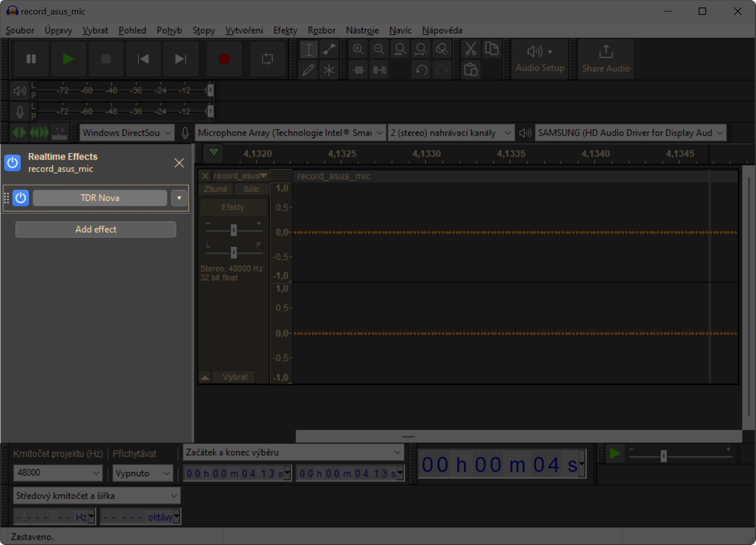Open TDR Nova effect settings

coord(100,198)
